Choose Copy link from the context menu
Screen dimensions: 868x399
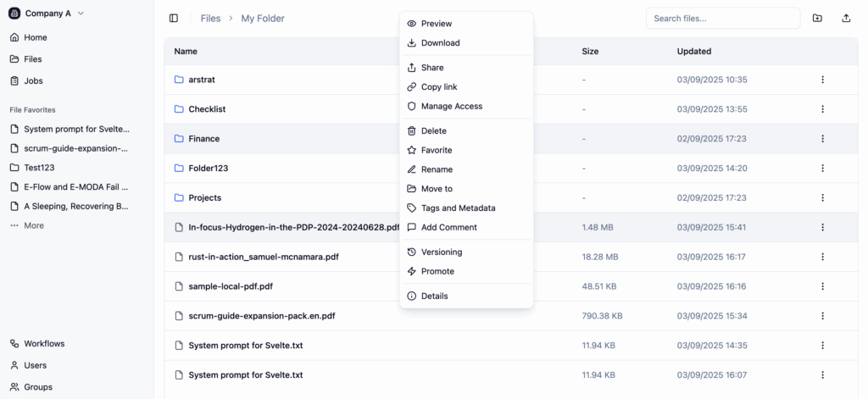pyautogui.click(x=466, y=87)
